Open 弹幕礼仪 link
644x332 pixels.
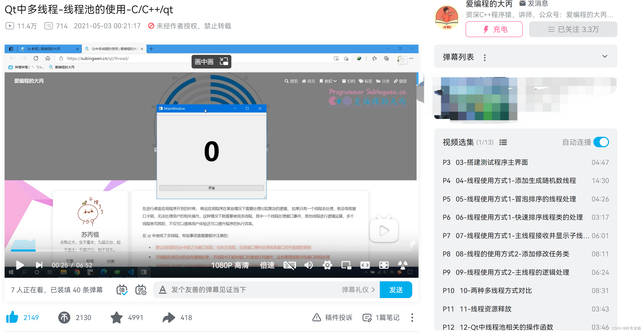[x=358, y=290]
